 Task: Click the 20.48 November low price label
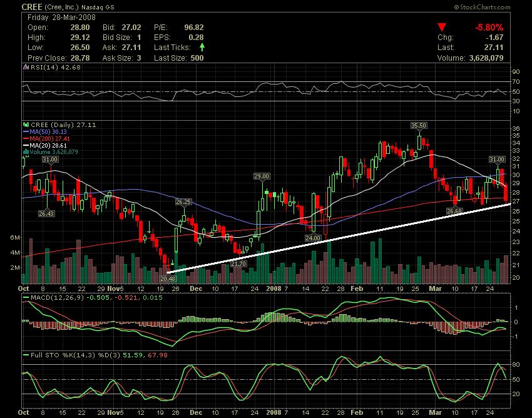coord(168,278)
